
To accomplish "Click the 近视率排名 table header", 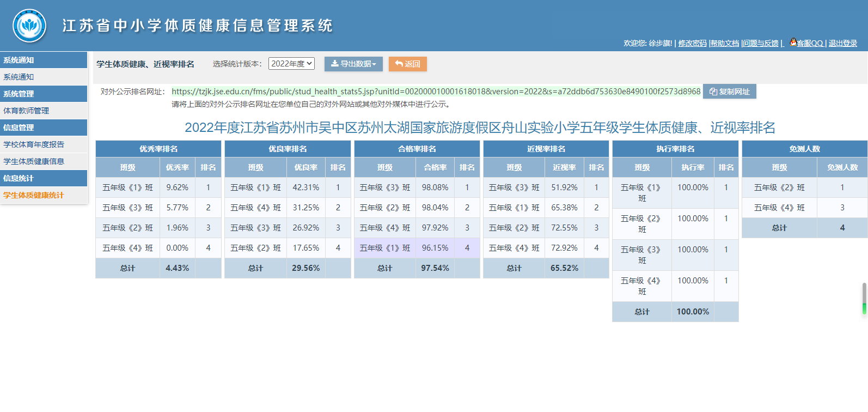I will coord(546,149).
